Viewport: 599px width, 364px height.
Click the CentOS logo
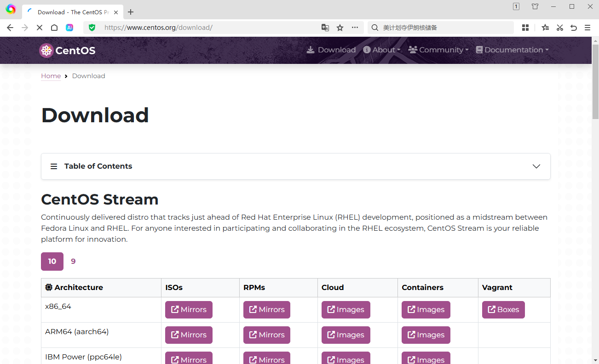pos(67,50)
